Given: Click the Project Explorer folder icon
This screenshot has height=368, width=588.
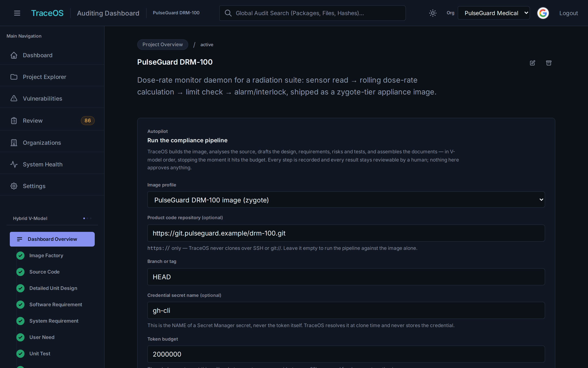Looking at the screenshot, I should (14, 77).
